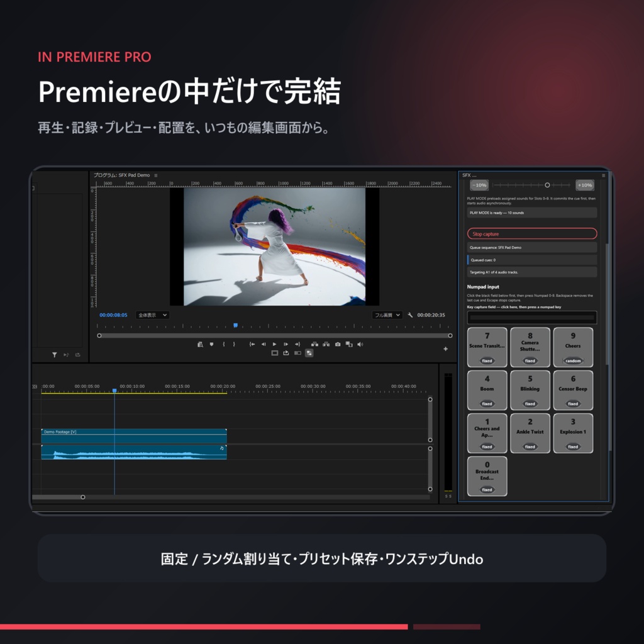Screen dimensions: 644x644
Task: Click the 00:00:20:35 duration timecode
Action: point(431,315)
